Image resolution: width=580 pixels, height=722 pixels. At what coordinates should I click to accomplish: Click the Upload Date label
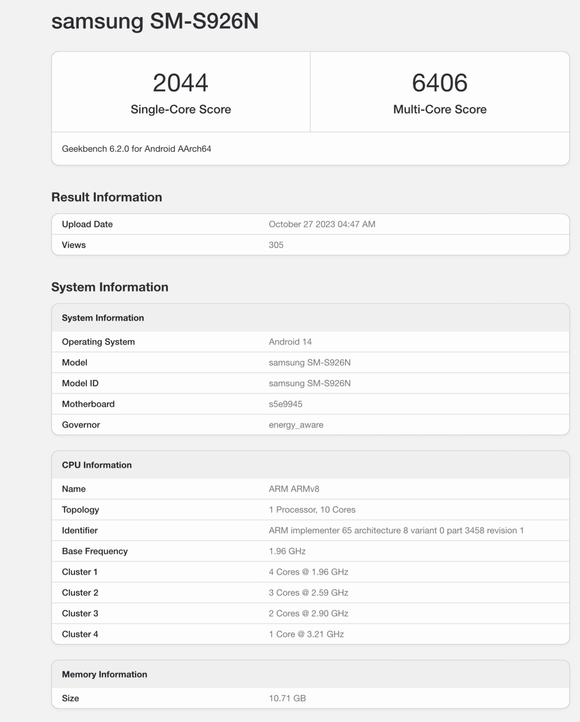click(x=87, y=224)
